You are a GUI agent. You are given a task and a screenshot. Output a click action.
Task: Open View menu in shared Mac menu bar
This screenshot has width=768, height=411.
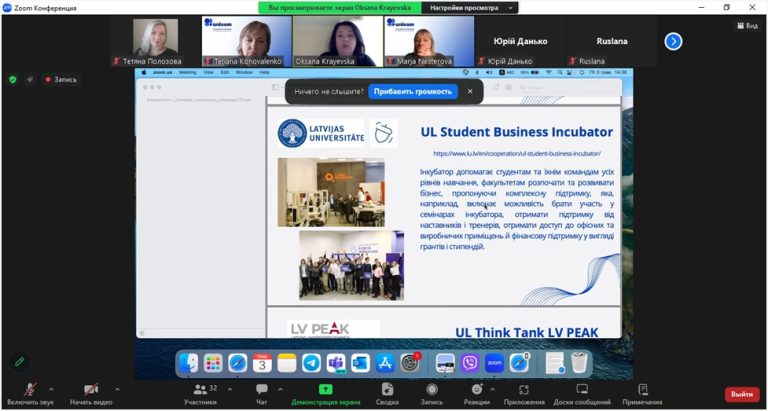(x=208, y=73)
